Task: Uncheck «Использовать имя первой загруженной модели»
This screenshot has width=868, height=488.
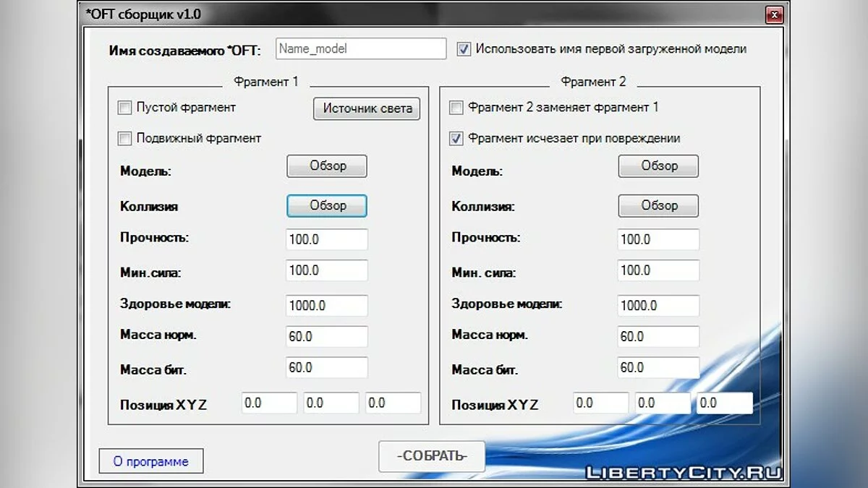Action: click(x=464, y=48)
